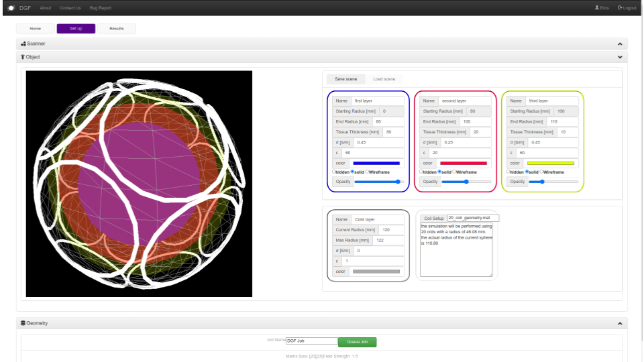Click the Scanner section icon
Image resolution: width=644 pixels, height=362 pixels.
coord(23,44)
